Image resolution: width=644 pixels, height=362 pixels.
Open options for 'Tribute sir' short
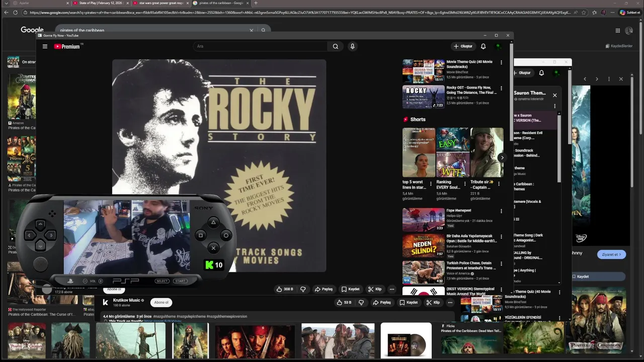pos(499,184)
